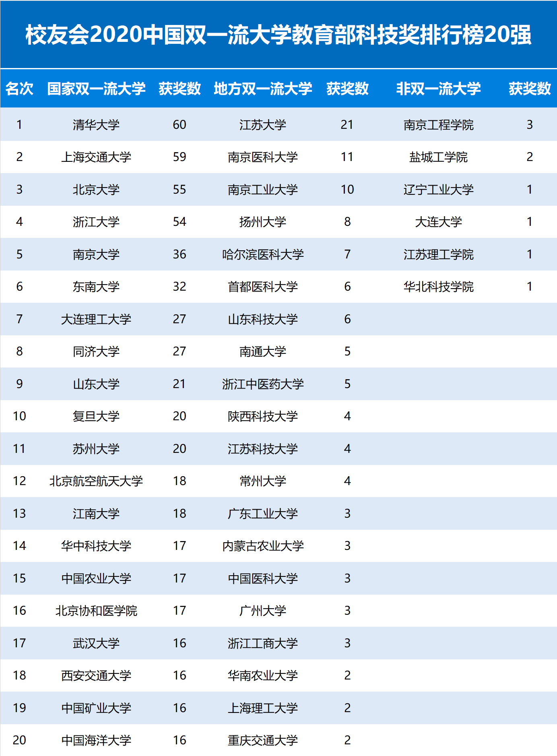557x756 pixels.
Task: Click the cell 中国矿业大学
Action: click(x=96, y=708)
